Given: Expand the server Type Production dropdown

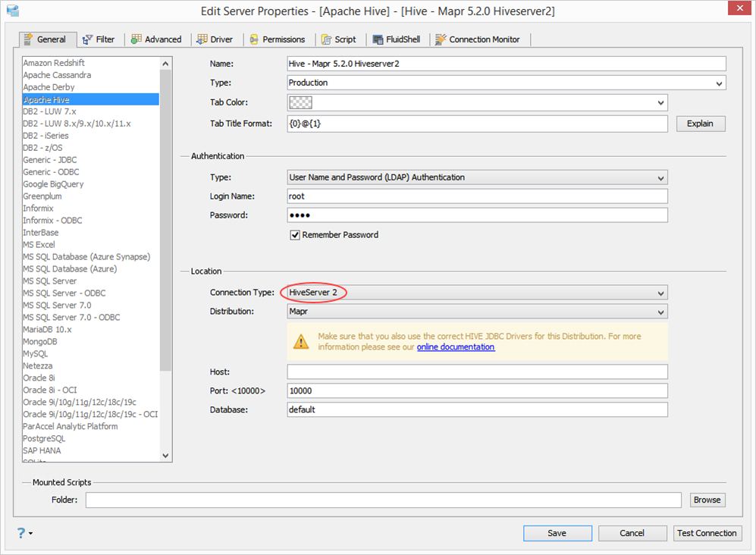Looking at the screenshot, I should [719, 83].
